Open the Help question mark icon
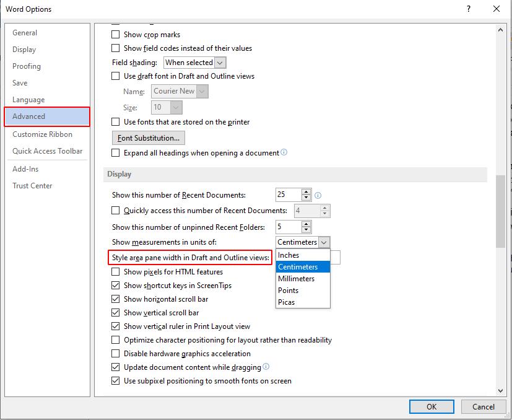 tap(469, 9)
